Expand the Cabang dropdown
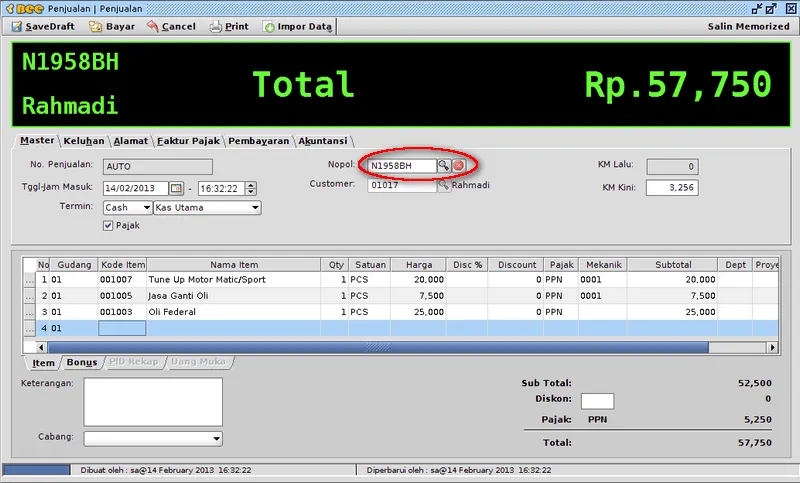Screen dimensions: 800x483 216,438
